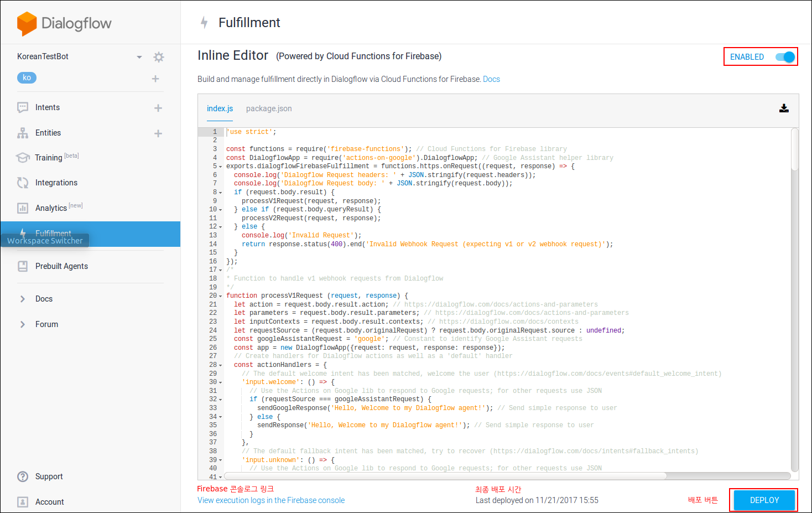Click the Prebuilt Agents icon
The width and height of the screenshot is (812, 513).
click(x=23, y=266)
